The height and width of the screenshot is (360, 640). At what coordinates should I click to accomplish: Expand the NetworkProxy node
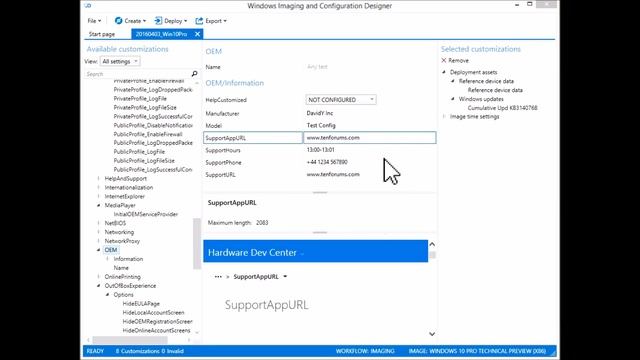pyautogui.click(x=98, y=241)
